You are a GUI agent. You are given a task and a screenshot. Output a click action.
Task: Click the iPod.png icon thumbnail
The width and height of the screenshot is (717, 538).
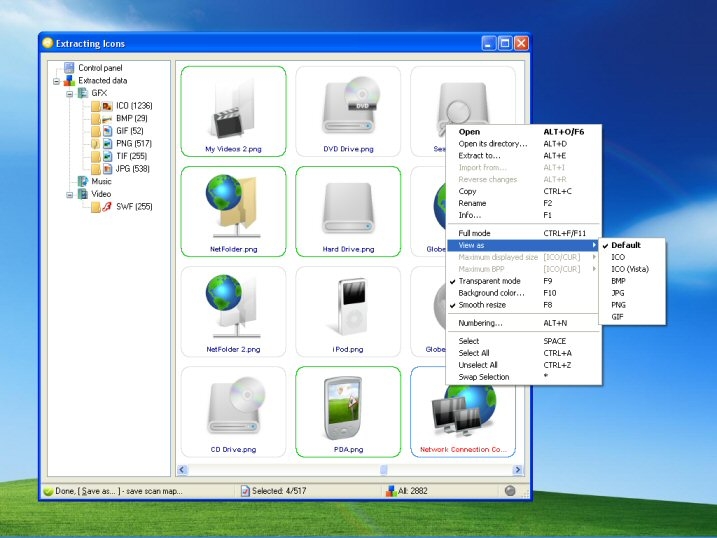pyautogui.click(x=348, y=304)
